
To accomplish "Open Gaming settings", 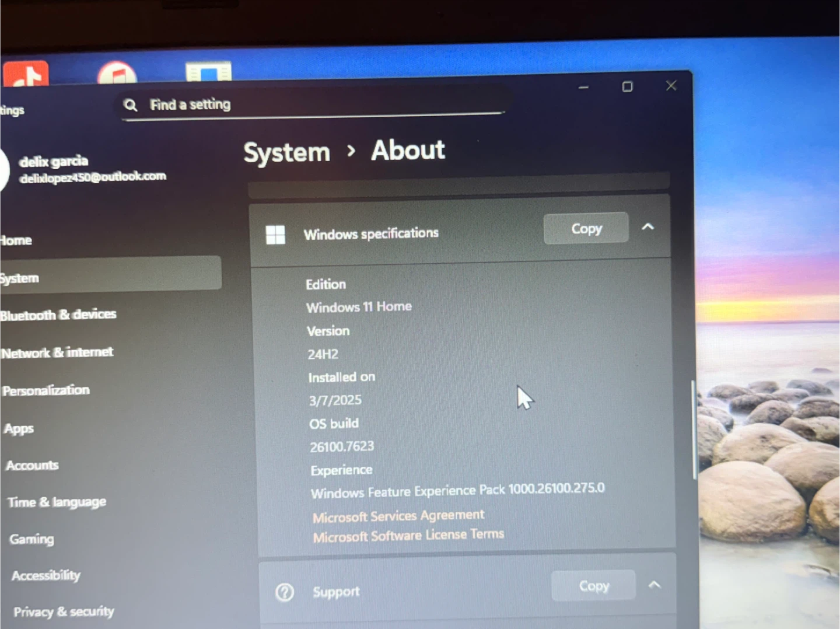I will tap(32, 539).
